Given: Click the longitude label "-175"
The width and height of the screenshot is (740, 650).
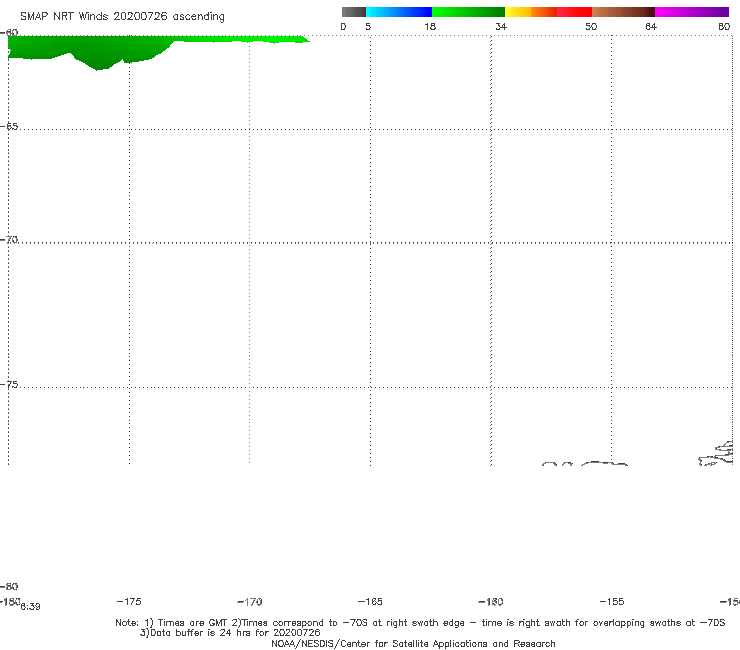Looking at the screenshot, I should [x=129, y=601].
